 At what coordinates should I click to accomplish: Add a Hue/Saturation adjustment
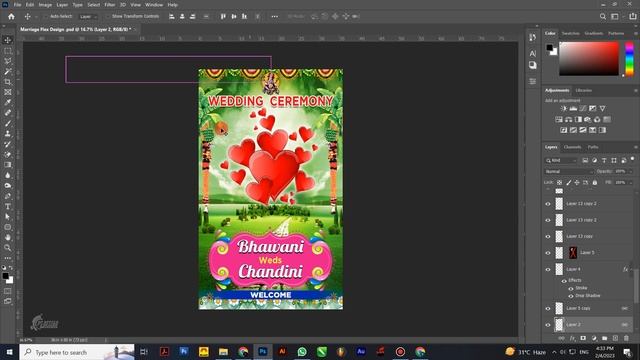(x=559, y=119)
